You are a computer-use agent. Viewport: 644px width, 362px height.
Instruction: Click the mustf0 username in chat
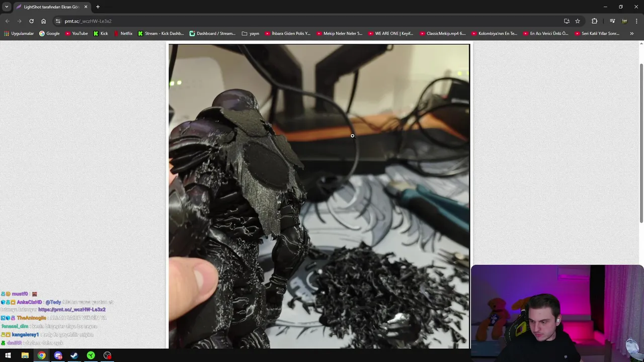pyautogui.click(x=20, y=294)
